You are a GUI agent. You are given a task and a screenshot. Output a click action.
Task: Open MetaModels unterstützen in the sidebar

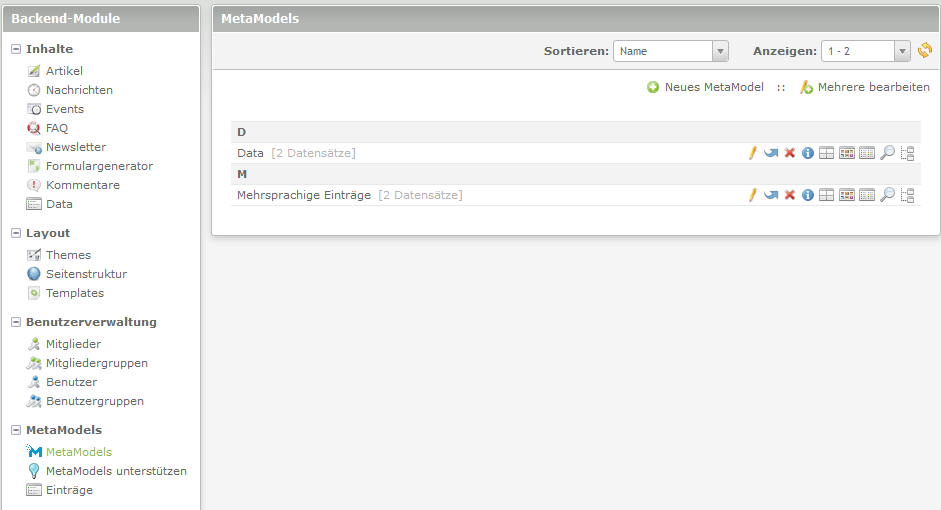coord(116,471)
